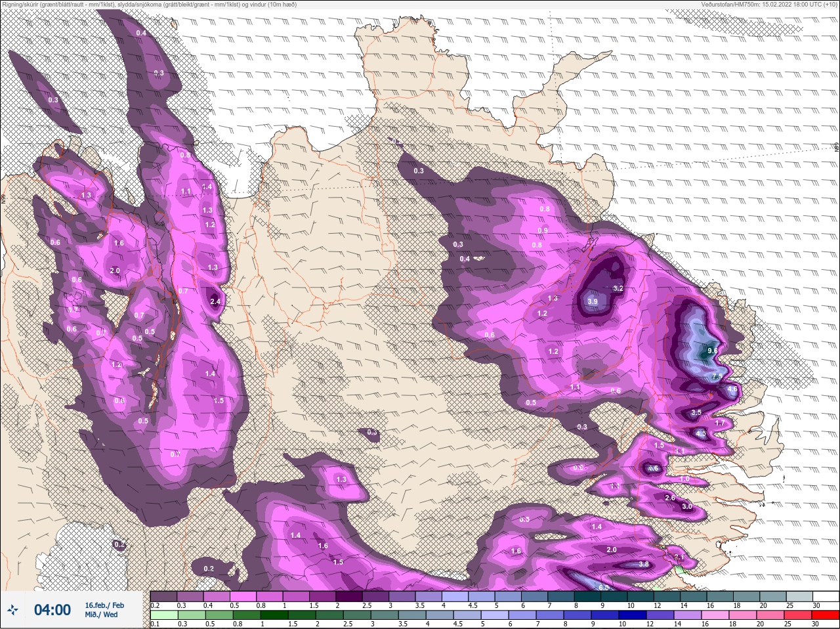Click the 25 label on snow scale
Image resolution: width=840 pixels, height=629 pixels.
(789, 605)
